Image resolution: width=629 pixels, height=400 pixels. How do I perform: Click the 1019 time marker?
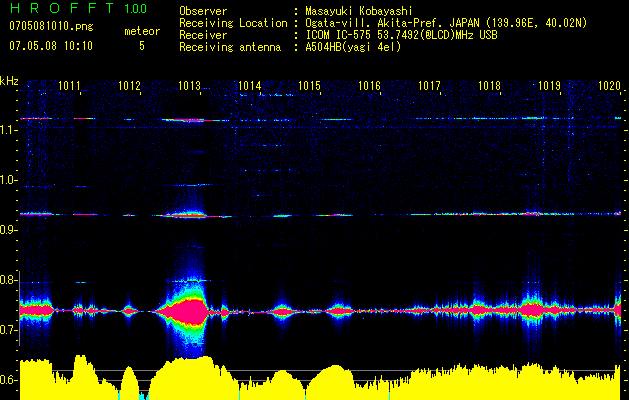(549, 86)
